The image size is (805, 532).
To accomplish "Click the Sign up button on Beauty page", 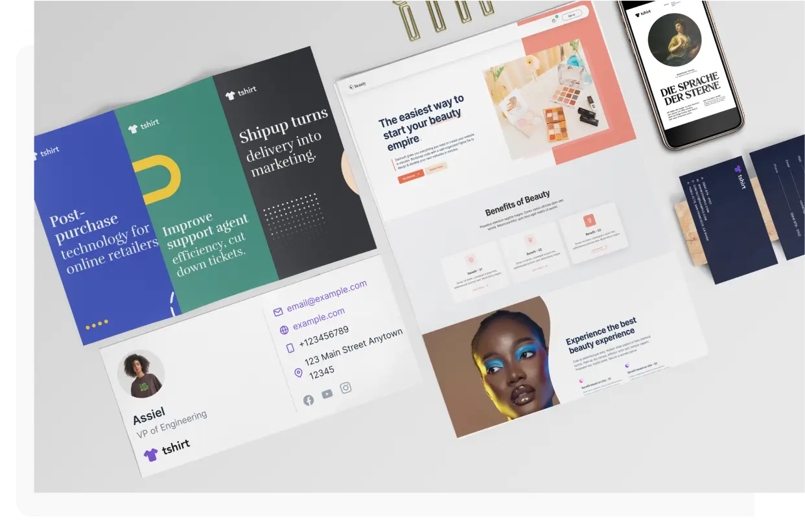I will coord(572,15).
